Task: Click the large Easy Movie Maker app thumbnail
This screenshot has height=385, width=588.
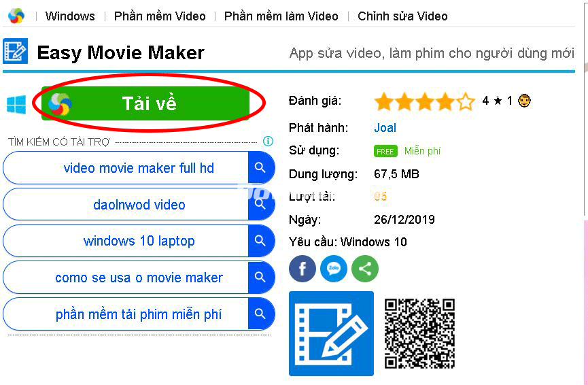Action: (x=332, y=333)
